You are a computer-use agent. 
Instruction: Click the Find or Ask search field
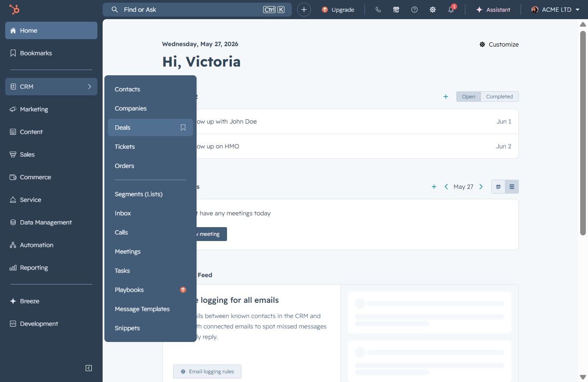coord(197,10)
